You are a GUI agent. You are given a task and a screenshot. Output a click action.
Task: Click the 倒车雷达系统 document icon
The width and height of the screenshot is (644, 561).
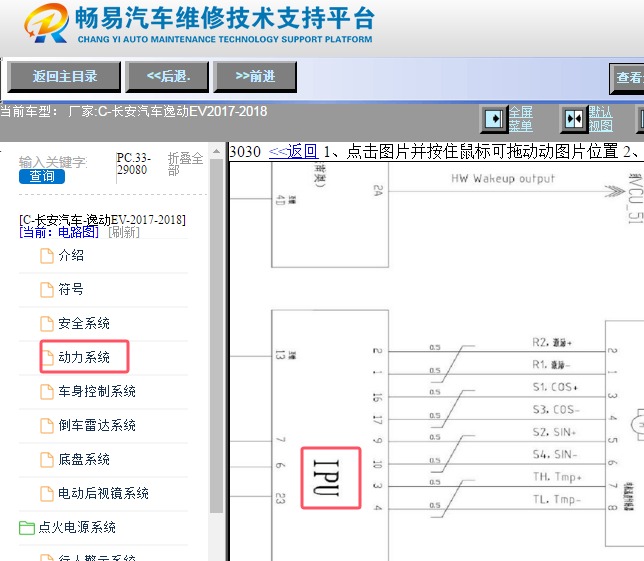[47, 426]
